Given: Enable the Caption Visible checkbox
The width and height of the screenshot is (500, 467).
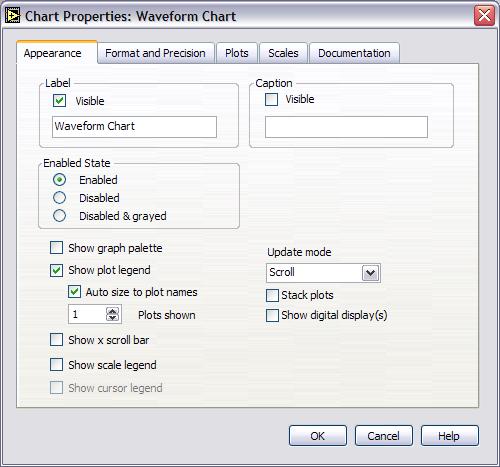Looking at the screenshot, I should coord(271,99).
